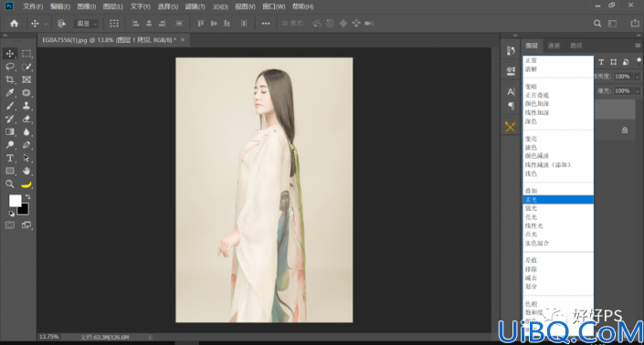644x345 pixels.
Task: Toggle show transform controls grid icon
Action: (x=114, y=24)
